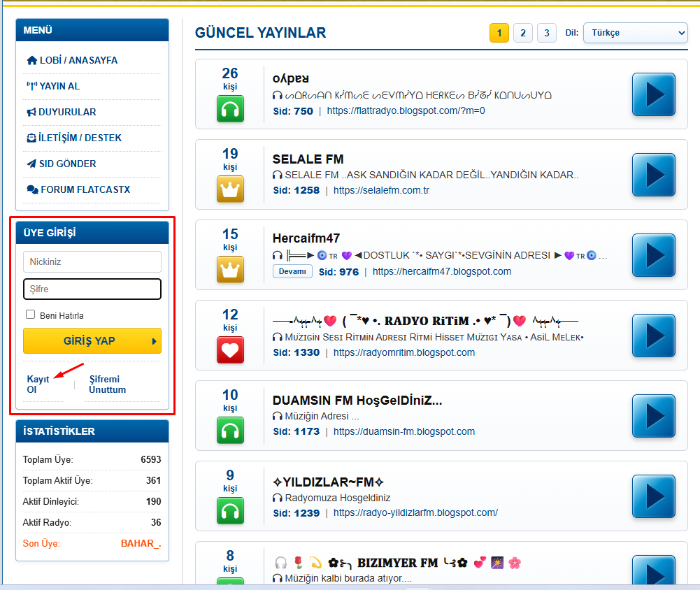700x590 pixels.
Task: Play the RADYO RiTiM station
Action: coord(654,335)
